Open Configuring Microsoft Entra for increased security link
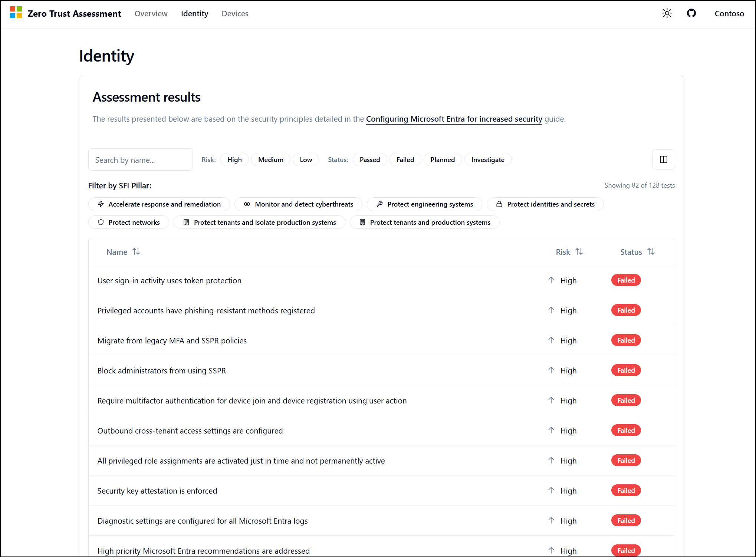Viewport: 756px width, 557px height. [x=454, y=119]
